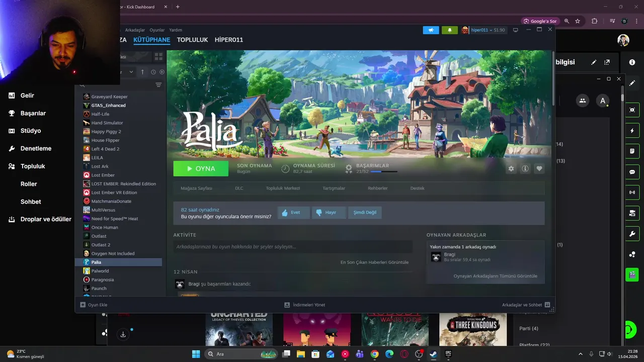Click library recent-activity clock filter icon

pos(153,72)
